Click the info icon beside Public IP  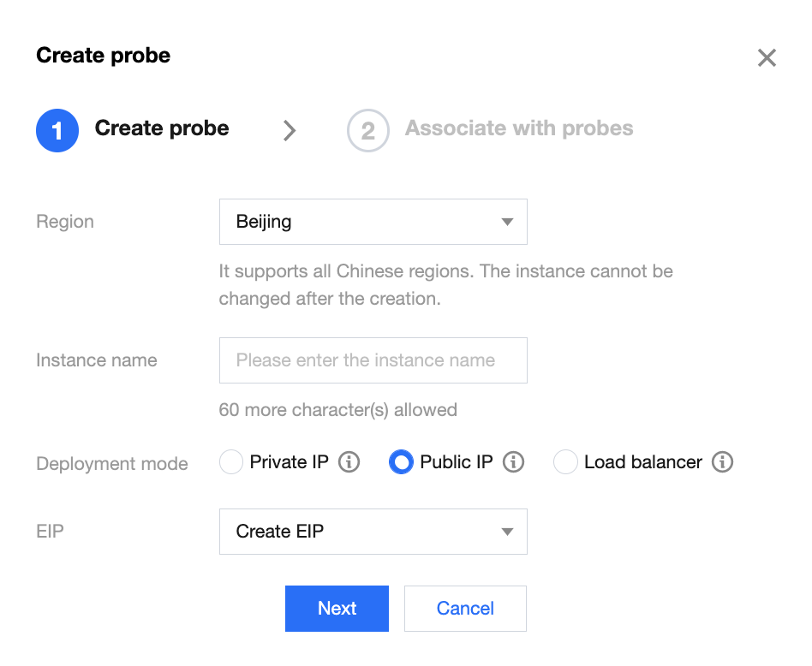point(513,462)
